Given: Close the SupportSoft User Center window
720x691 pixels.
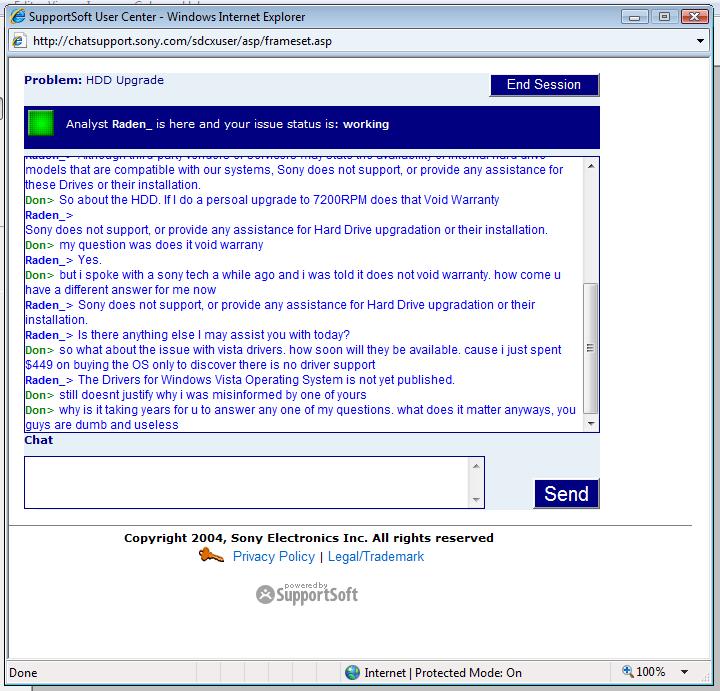Looking at the screenshot, I should coord(694,17).
